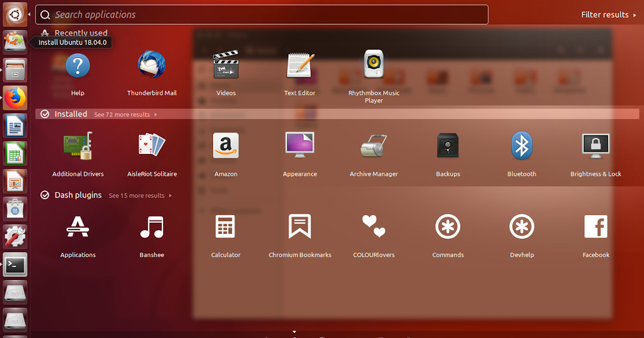This screenshot has width=644, height=338.
Task: Open Archive Manager
Action: coord(374,146)
